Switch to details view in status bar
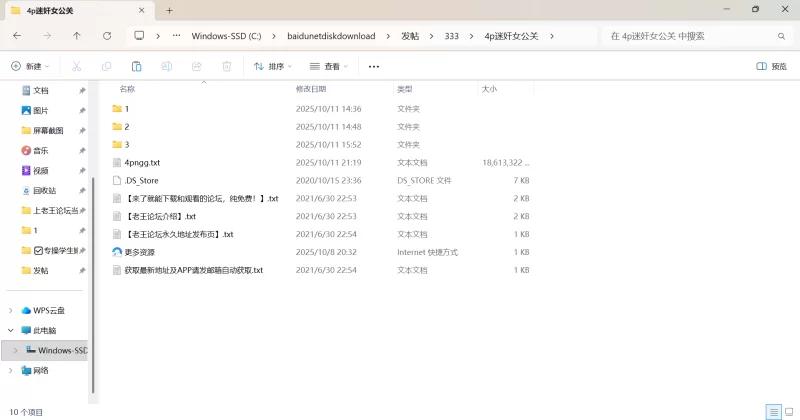800x420 pixels. tap(772, 412)
